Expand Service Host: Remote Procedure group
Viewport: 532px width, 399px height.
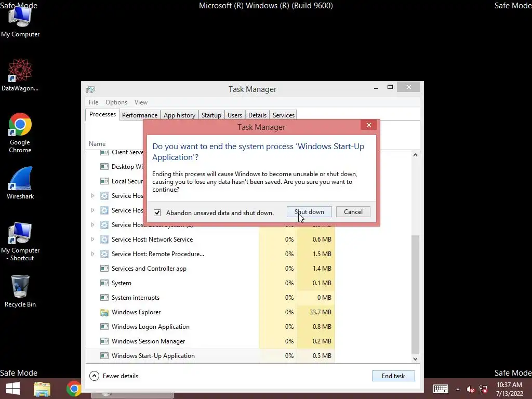[x=92, y=254]
